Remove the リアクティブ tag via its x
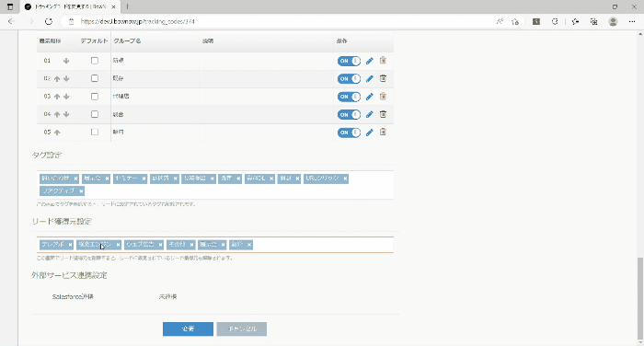 [x=81, y=191]
